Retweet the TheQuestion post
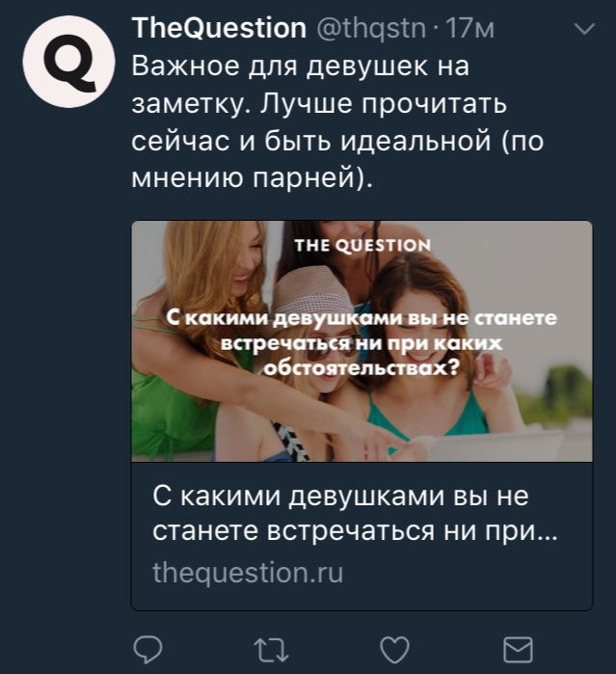 coord(271,649)
